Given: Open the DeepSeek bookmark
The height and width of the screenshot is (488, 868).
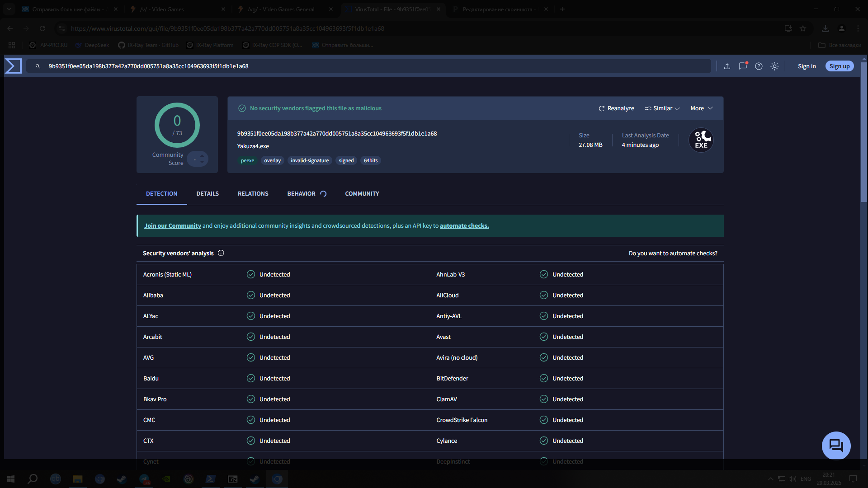Looking at the screenshot, I should point(92,45).
